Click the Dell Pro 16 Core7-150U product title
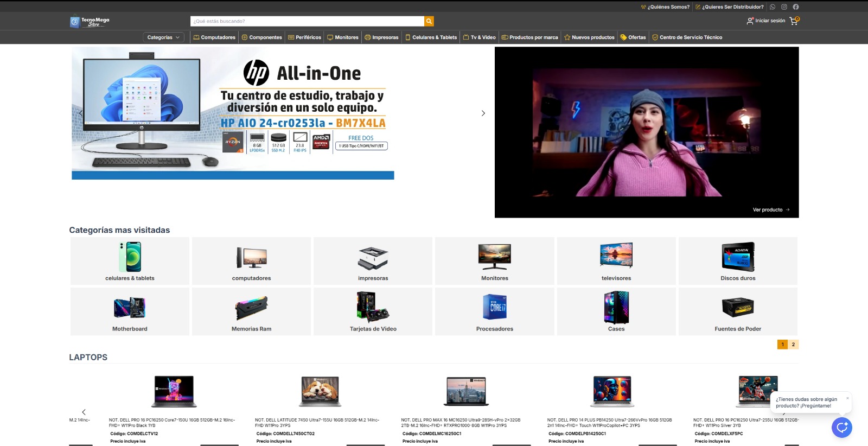The image size is (868, 446). [172, 423]
